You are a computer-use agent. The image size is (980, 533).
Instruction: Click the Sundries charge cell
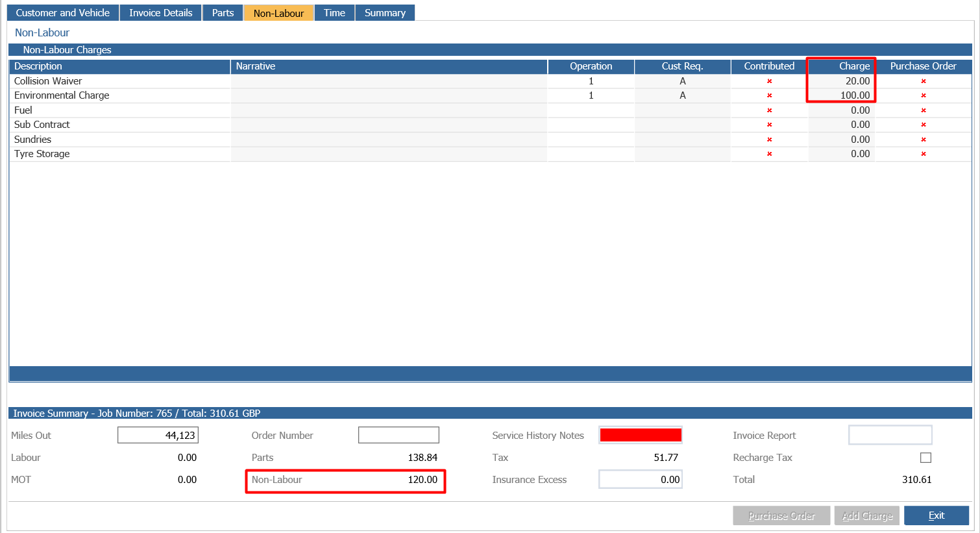(x=841, y=140)
